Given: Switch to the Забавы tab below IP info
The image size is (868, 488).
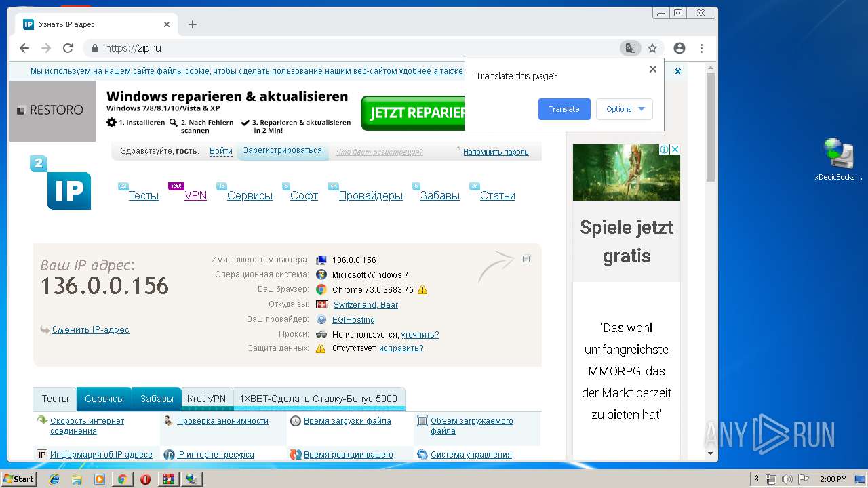Looking at the screenshot, I should pyautogui.click(x=157, y=399).
